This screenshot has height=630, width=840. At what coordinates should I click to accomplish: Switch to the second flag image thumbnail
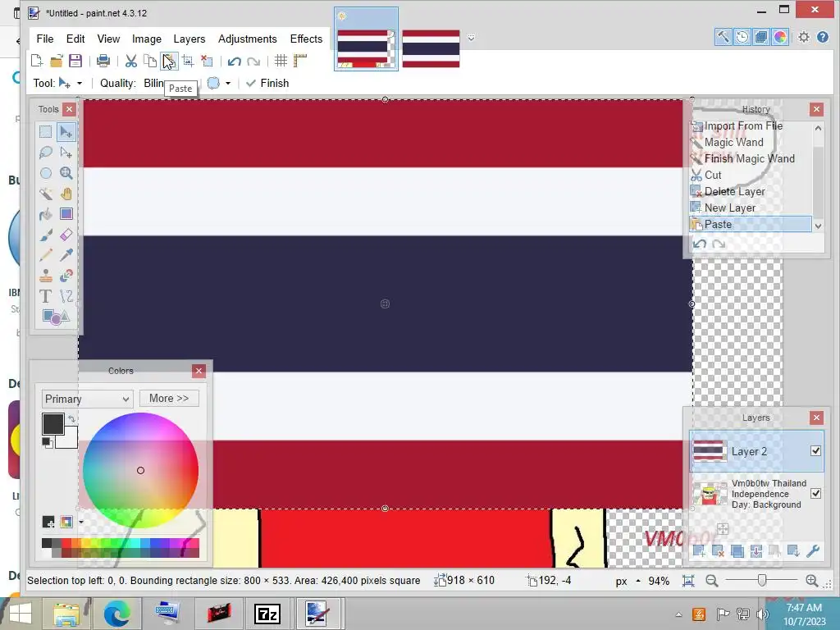pyautogui.click(x=431, y=48)
